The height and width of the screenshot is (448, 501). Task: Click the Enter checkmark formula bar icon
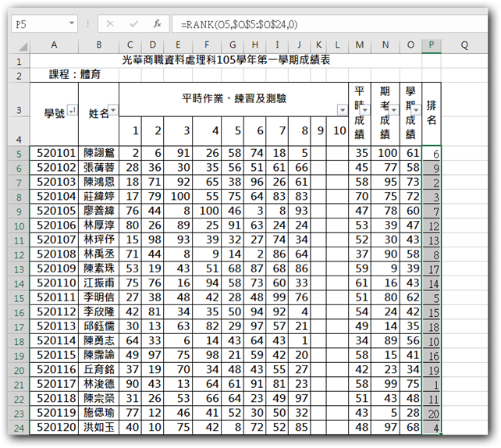coord(133,23)
